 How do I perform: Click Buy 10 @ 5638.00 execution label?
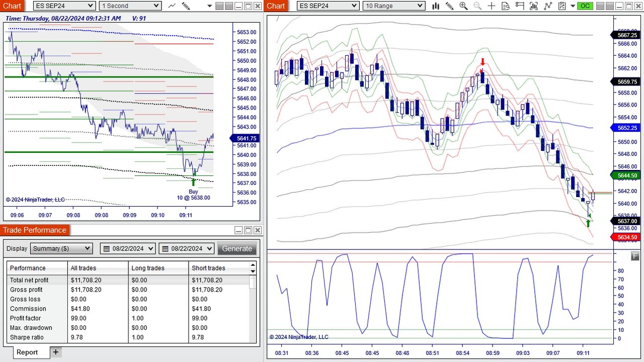(x=193, y=195)
